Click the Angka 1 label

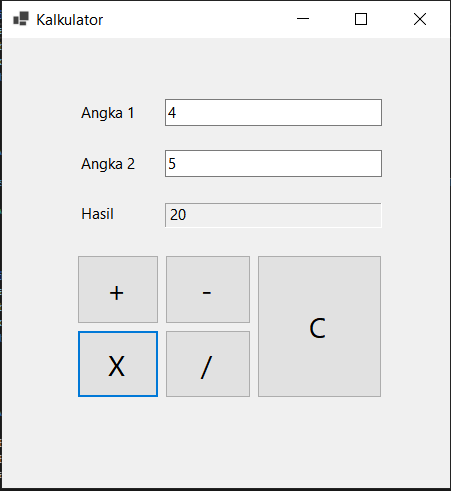click(108, 113)
